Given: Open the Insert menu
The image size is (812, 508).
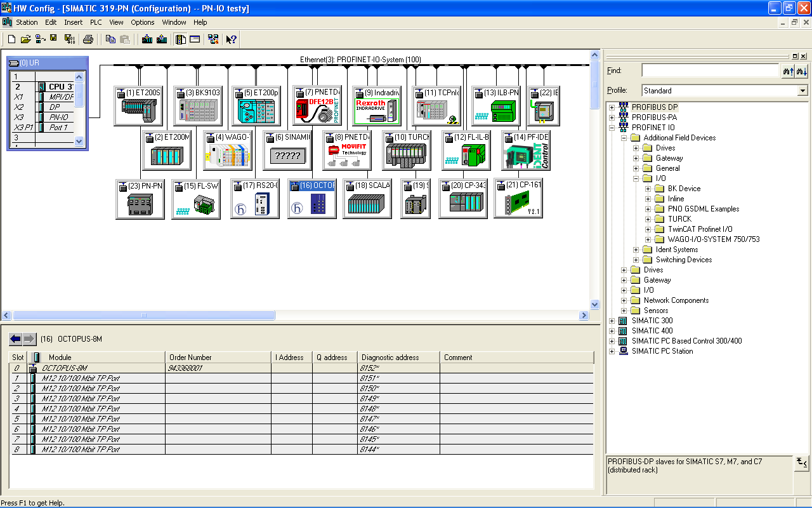Looking at the screenshot, I should point(73,22).
